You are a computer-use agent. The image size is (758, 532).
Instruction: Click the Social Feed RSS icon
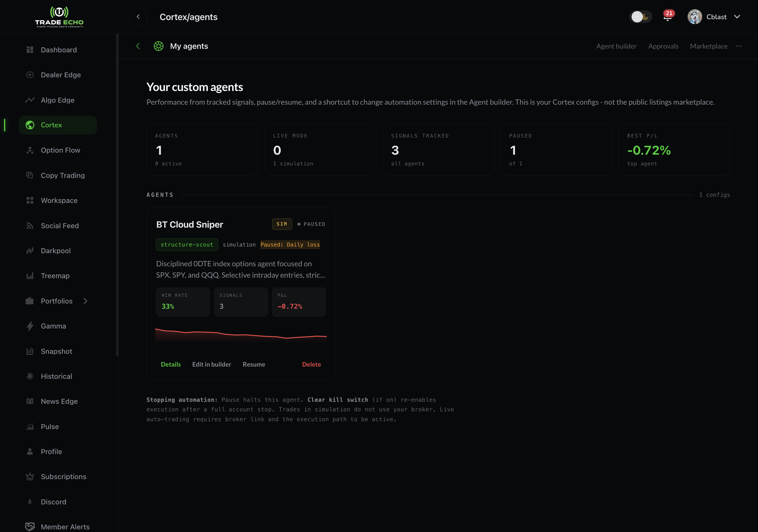click(x=30, y=226)
